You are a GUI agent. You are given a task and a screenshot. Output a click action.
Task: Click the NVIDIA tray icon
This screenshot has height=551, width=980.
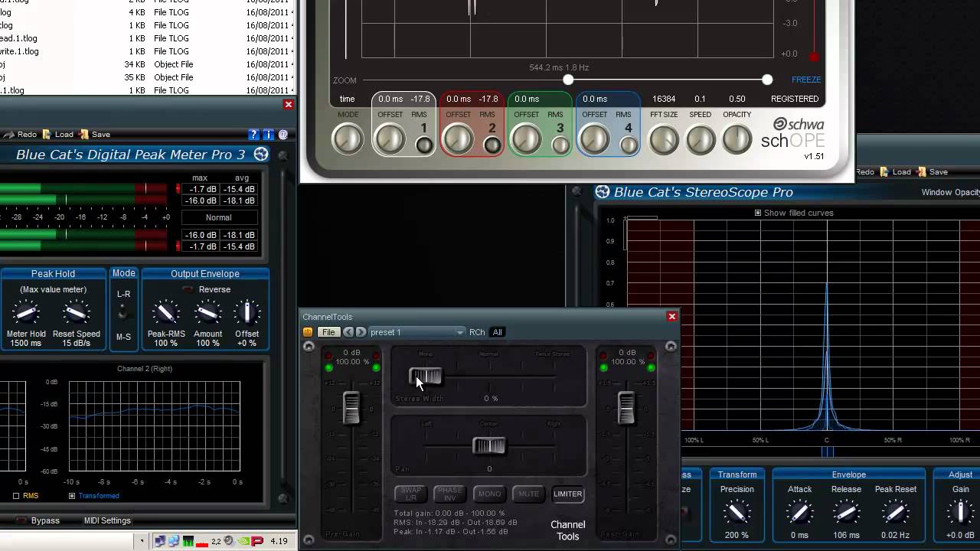243,542
